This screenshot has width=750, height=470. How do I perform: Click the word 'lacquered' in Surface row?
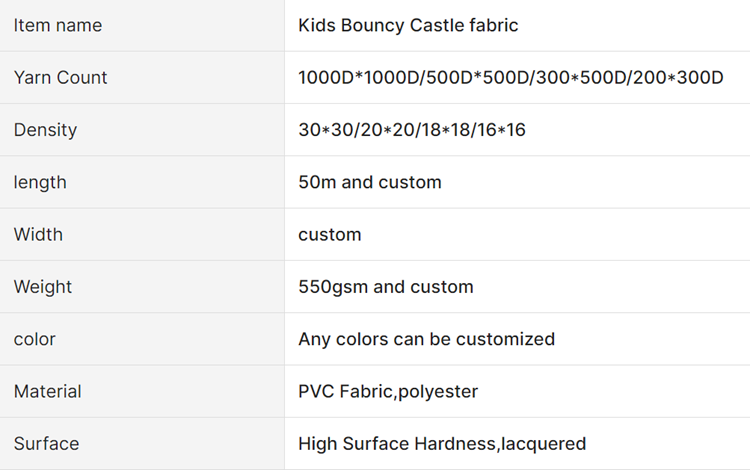pyautogui.click(x=544, y=444)
